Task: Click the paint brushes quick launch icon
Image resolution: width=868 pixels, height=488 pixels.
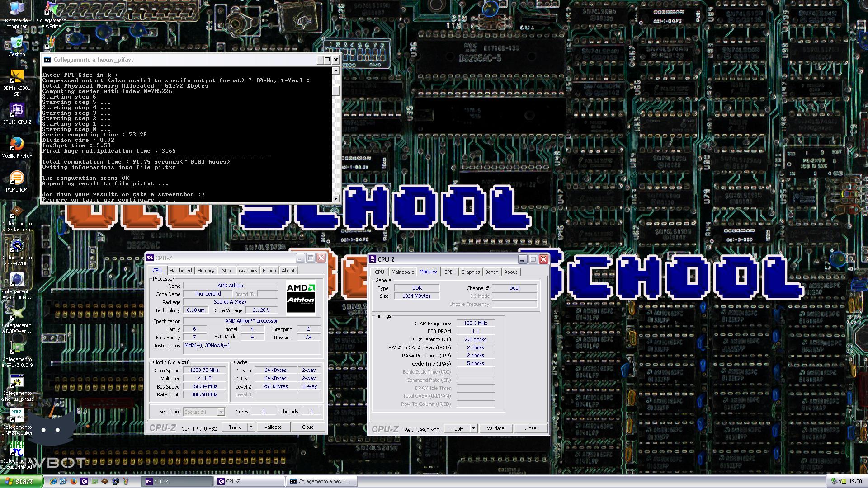Action: pos(126,481)
